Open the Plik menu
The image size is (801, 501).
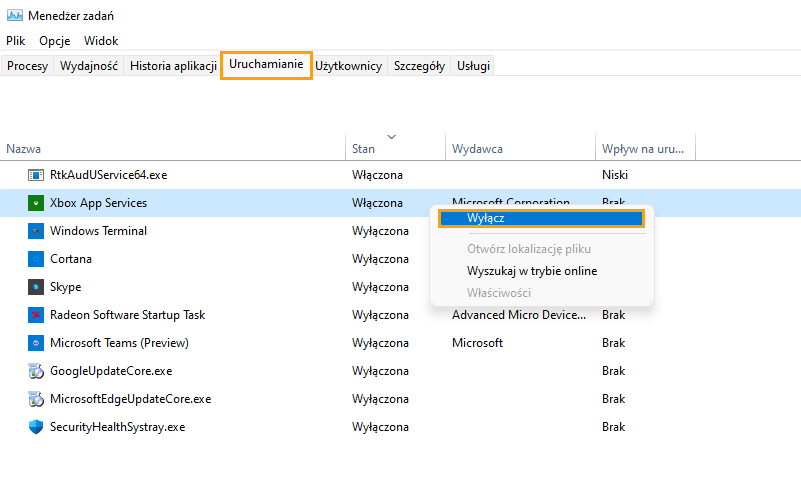pyautogui.click(x=16, y=41)
